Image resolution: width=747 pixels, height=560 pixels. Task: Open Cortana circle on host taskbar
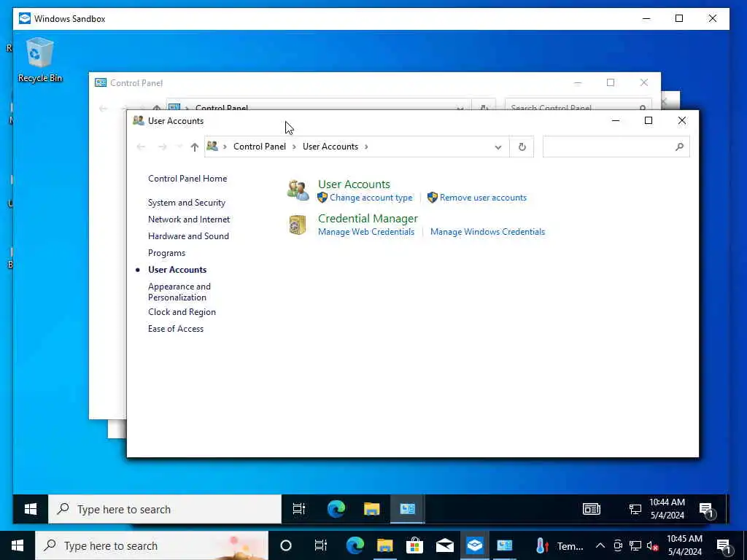(286, 545)
